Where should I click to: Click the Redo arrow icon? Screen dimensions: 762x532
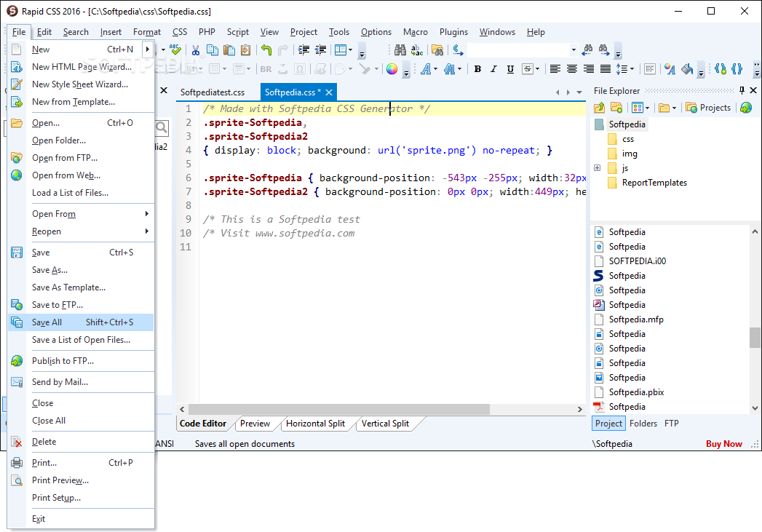(283, 49)
